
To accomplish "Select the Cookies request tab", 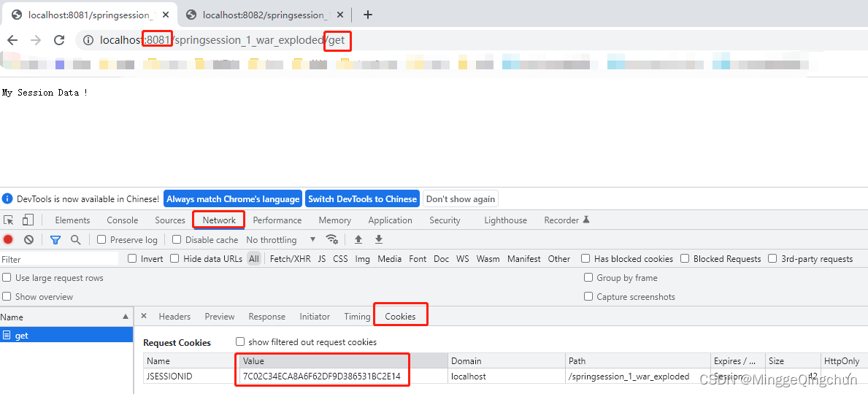I will 400,317.
